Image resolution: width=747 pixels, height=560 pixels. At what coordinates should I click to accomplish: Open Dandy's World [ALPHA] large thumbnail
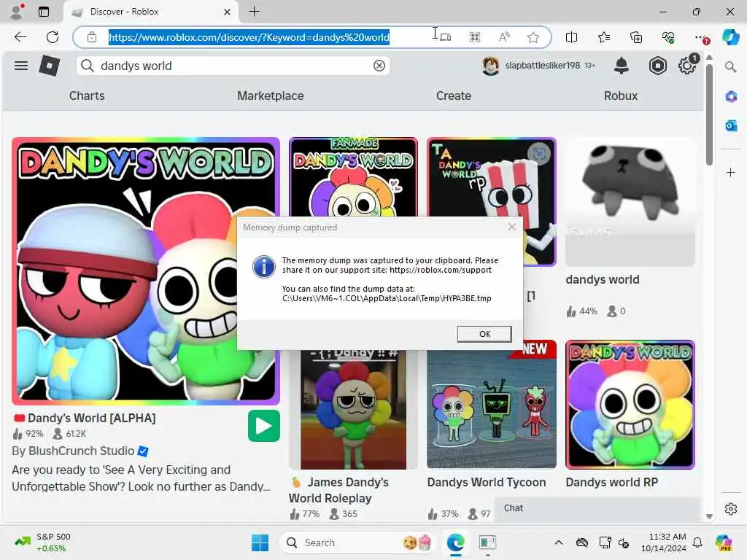[146, 271]
